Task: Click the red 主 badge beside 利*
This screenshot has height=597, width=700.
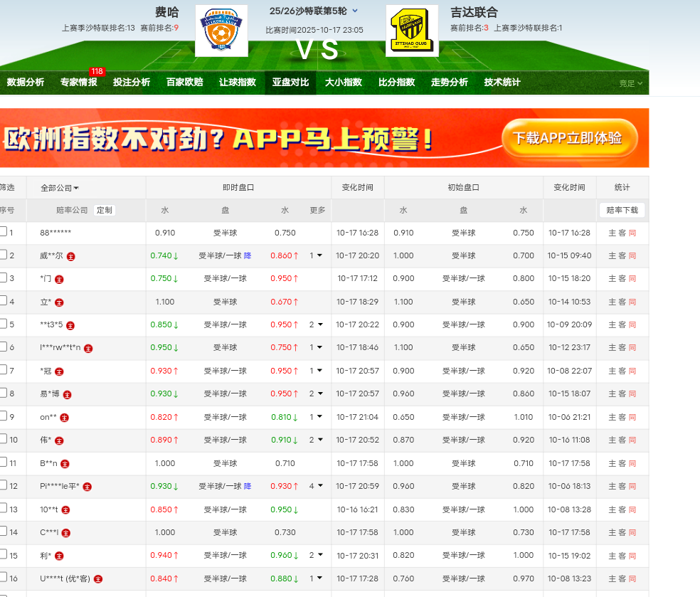Action: point(59,556)
